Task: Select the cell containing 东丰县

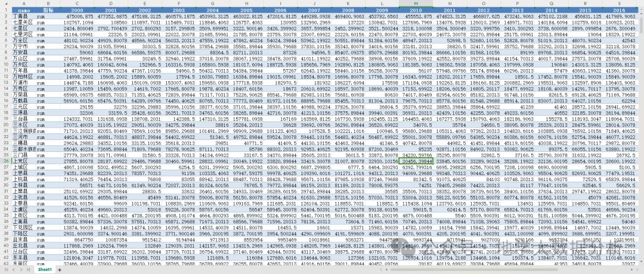Action: 24,258
